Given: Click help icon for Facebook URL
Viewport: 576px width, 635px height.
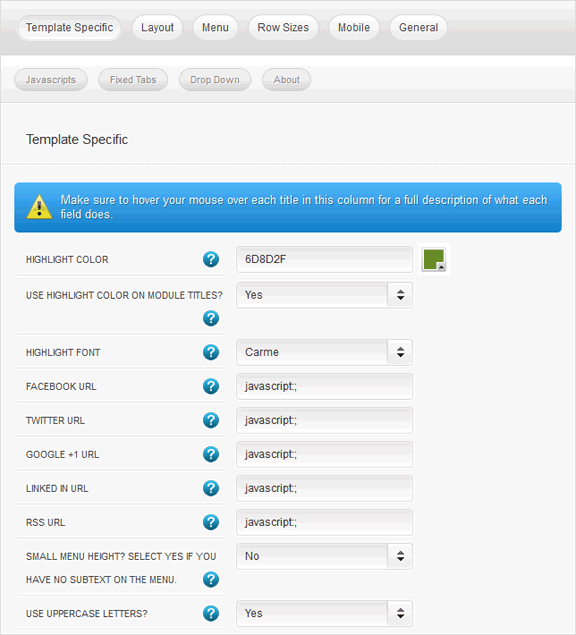Looking at the screenshot, I should click(x=211, y=386).
